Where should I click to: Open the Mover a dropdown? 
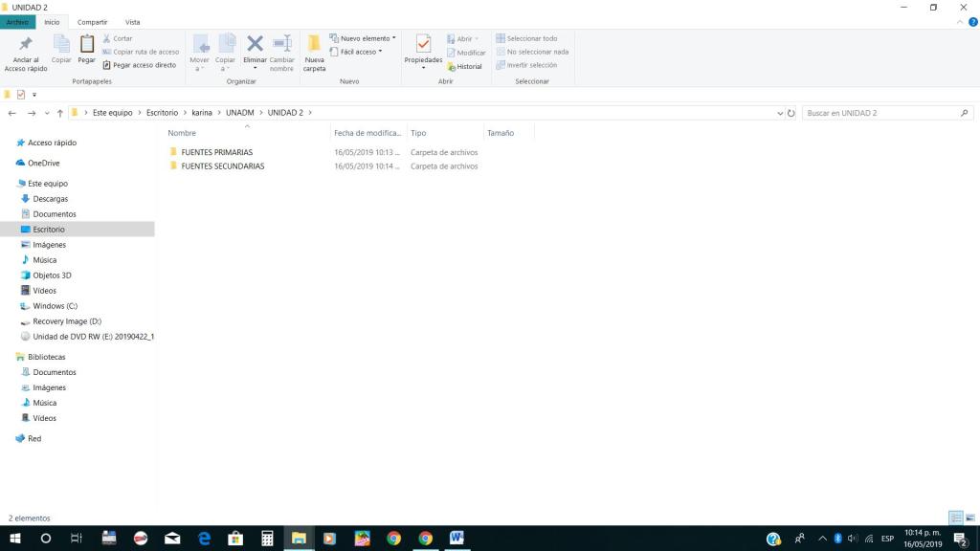point(200,54)
